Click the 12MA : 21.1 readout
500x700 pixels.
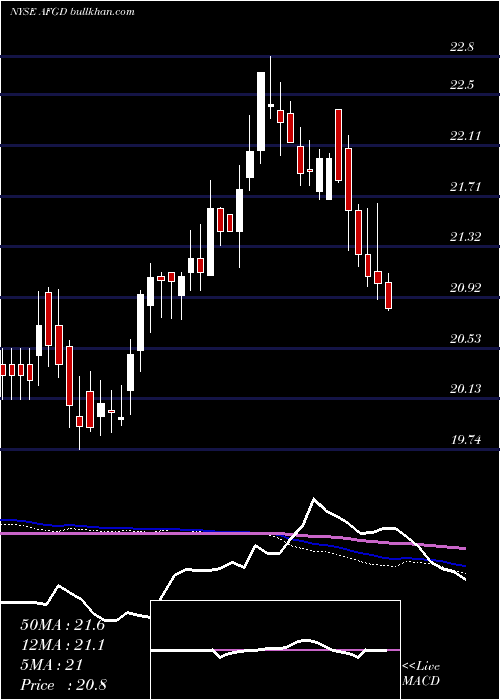(x=62, y=645)
